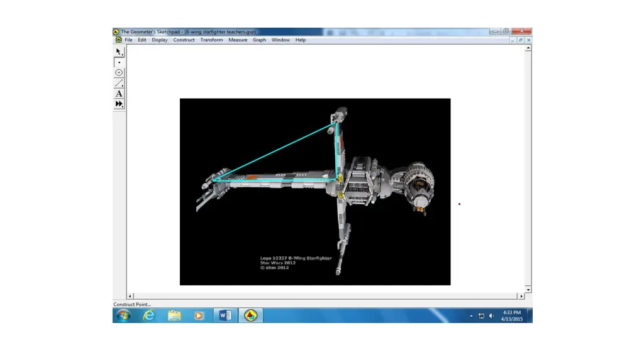
Task: Click the volume speaker icon
Action: 492,315
